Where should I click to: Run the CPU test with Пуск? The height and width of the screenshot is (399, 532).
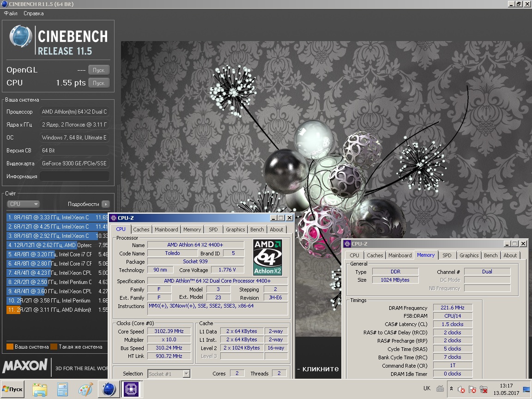pyautogui.click(x=99, y=83)
